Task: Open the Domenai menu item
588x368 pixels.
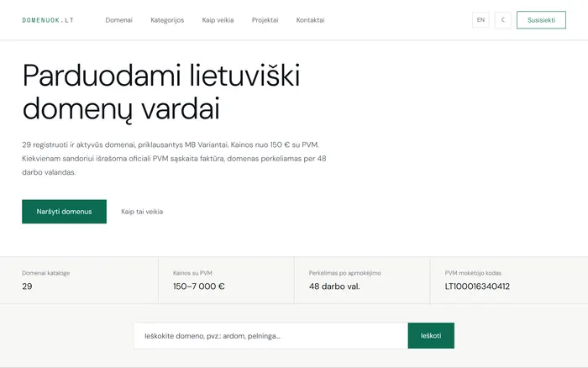Action: (119, 20)
